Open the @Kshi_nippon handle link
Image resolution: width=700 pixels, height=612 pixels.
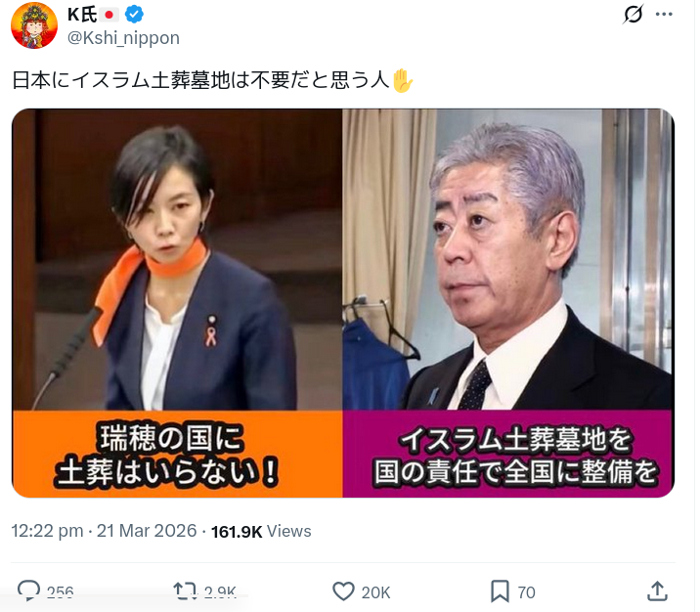click(123, 38)
